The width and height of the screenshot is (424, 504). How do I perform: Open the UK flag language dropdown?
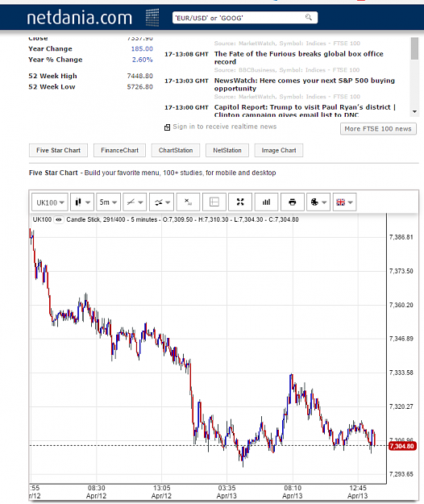[x=345, y=202]
